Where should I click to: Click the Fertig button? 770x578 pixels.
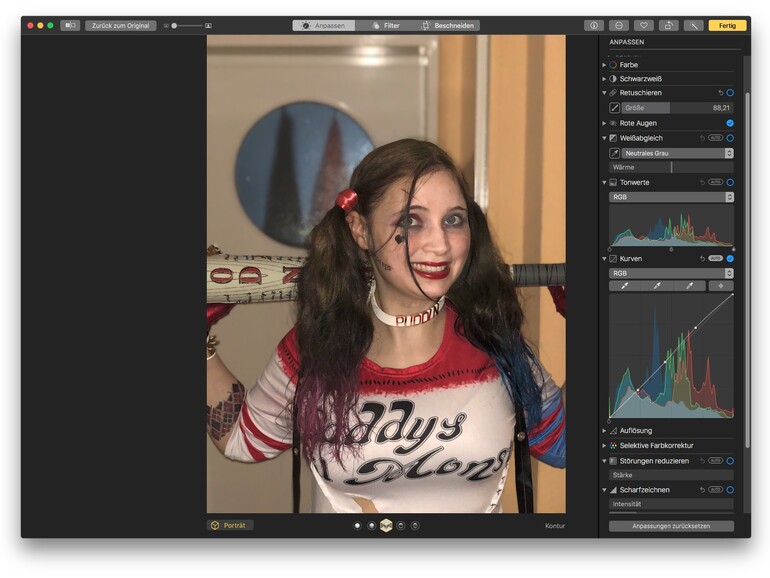pos(727,25)
